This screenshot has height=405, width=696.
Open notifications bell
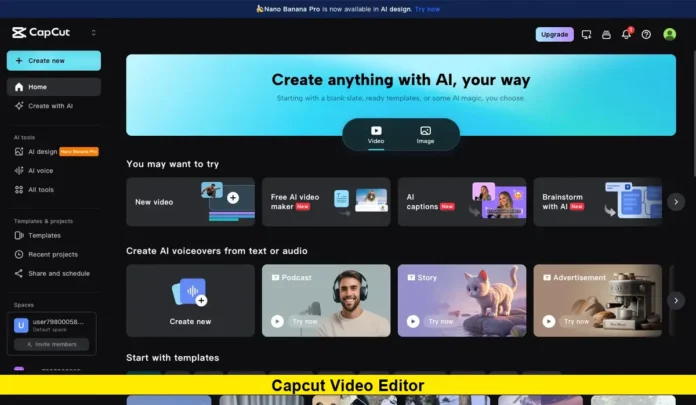(626, 34)
